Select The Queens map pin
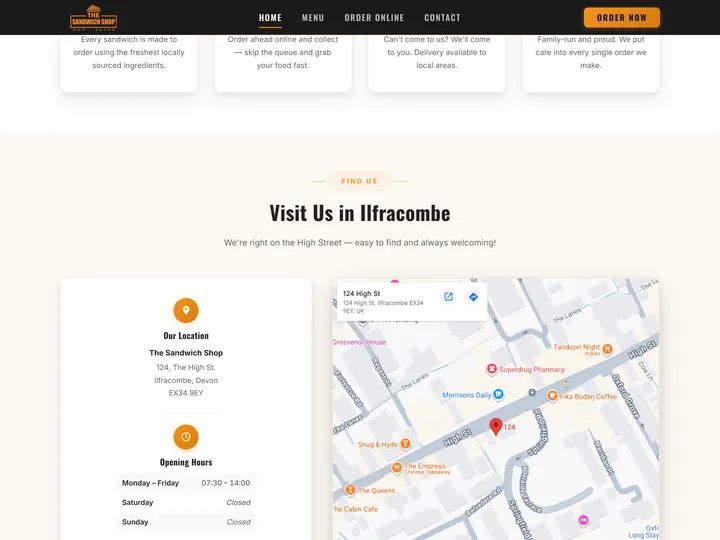Image resolution: width=720 pixels, height=540 pixels. click(350, 490)
